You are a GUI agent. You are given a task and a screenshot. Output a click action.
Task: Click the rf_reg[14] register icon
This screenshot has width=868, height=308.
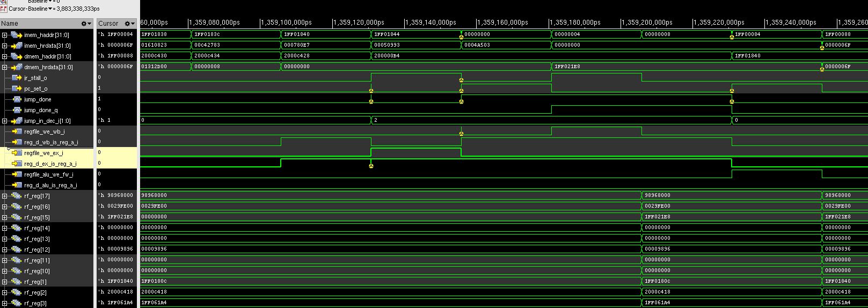tap(16, 228)
